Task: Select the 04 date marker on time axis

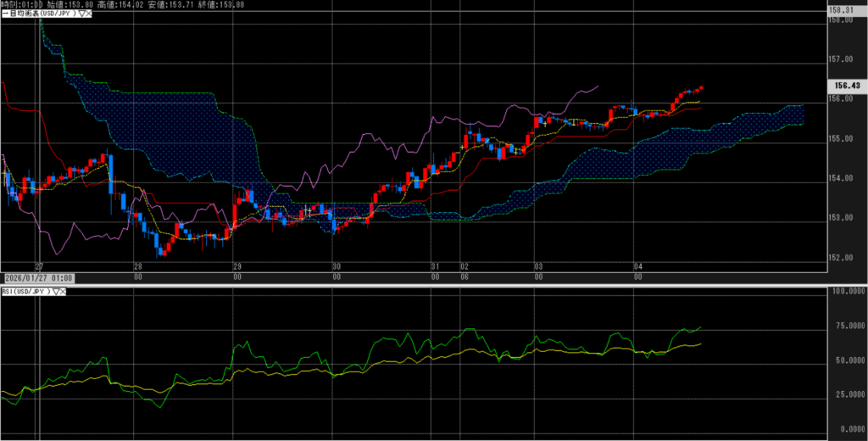Action: point(637,265)
